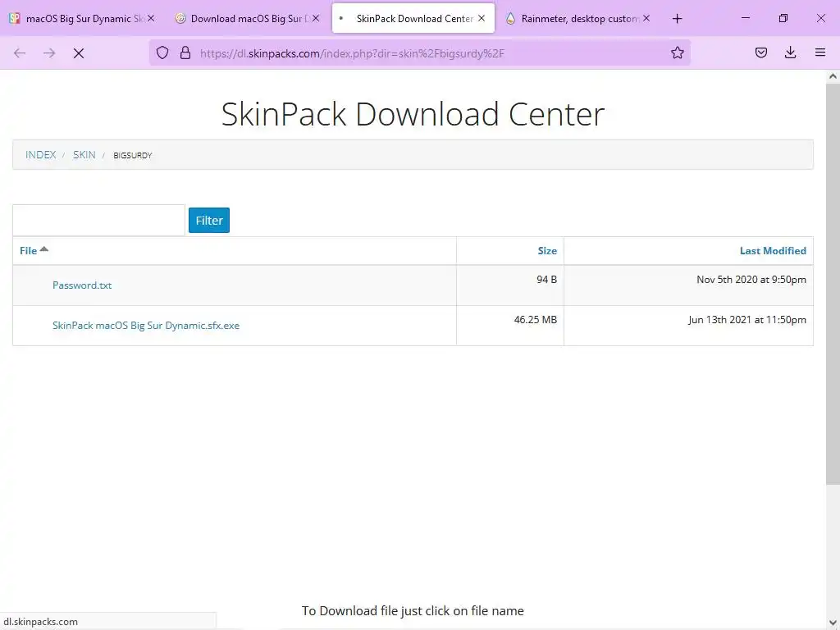Go to INDEX breadcrumb
This screenshot has width=840, height=630.
(x=41, y=155)
